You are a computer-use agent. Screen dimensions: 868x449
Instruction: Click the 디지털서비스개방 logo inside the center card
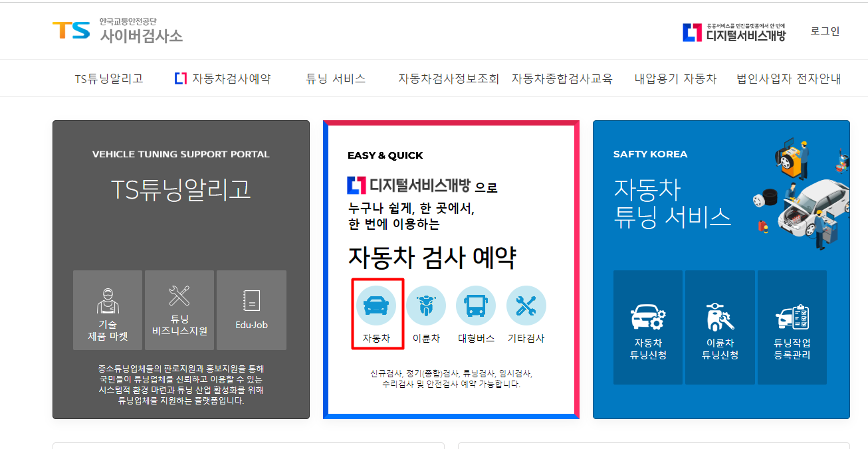coord(409,185)
